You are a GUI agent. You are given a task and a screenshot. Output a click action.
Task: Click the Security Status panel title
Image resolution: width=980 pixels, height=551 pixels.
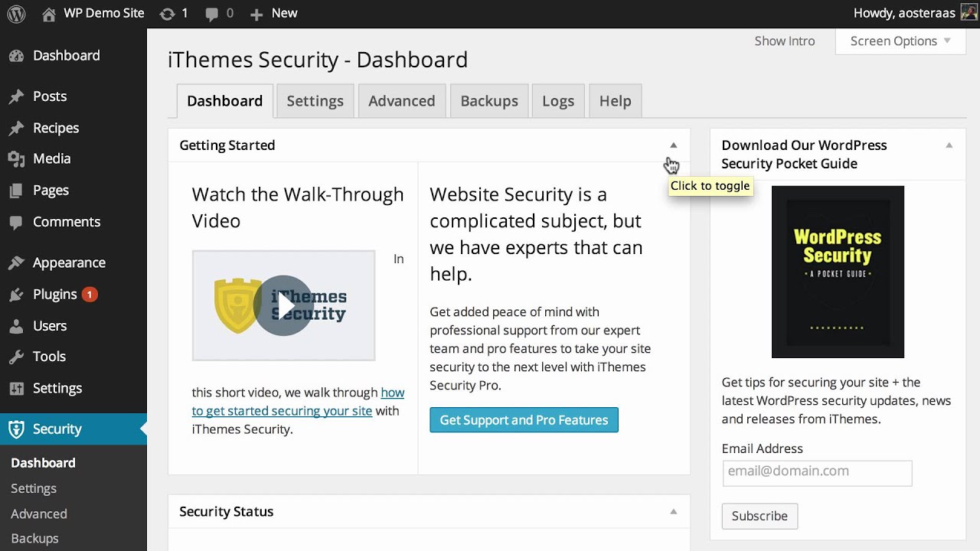pos(227,512)
